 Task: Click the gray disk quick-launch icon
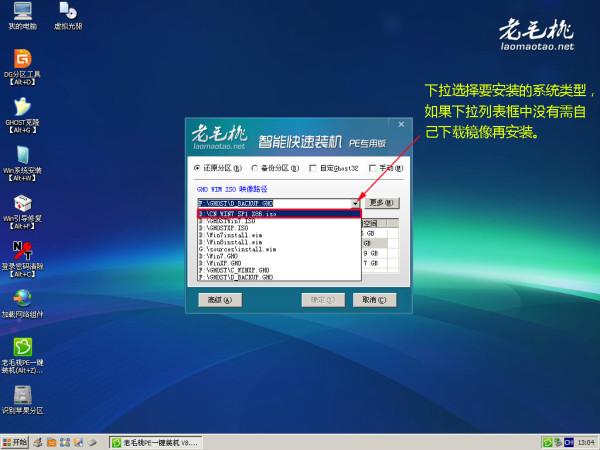click(x=92, y=443)
